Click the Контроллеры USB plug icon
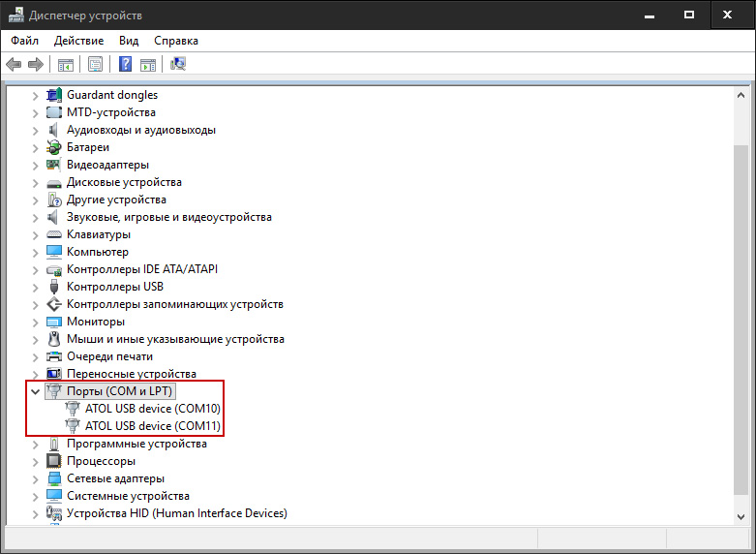The width and height of the screenshot is (756, 554). 54,286
